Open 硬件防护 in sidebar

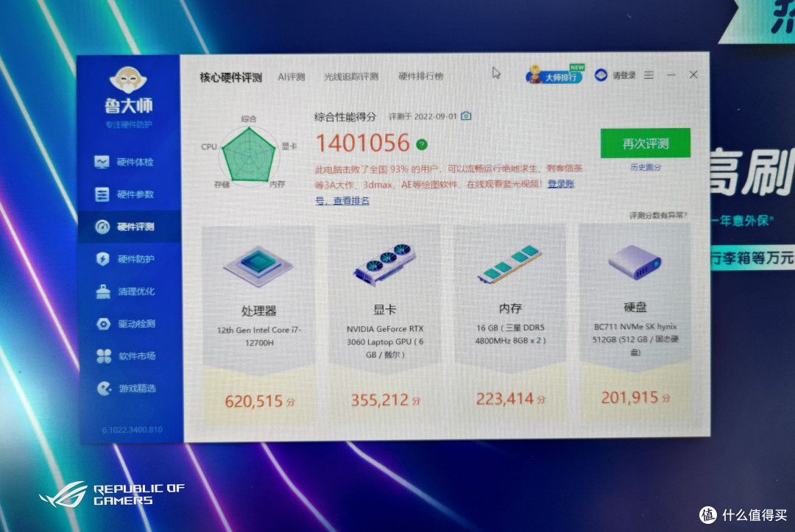pyautogui.click(x=125, y=259)
